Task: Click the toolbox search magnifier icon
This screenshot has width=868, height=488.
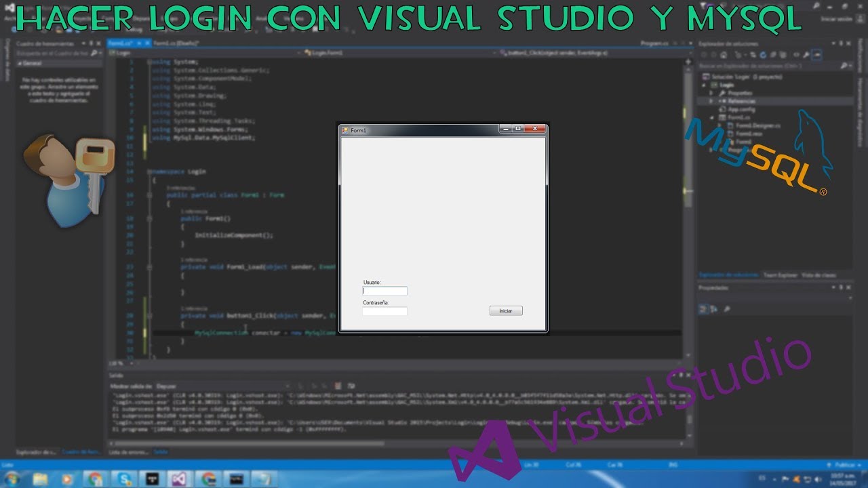Action: 95,53
